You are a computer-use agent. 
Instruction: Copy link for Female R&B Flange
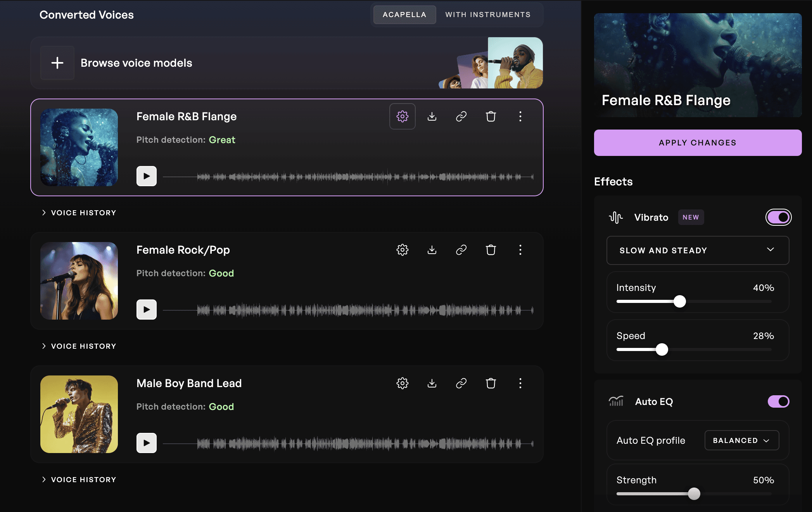(x=461, y=116)
